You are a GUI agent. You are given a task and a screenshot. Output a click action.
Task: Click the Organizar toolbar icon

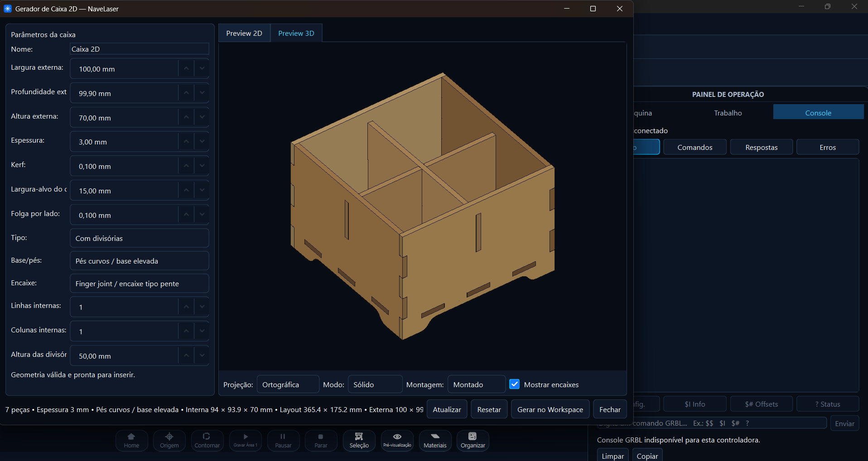click(x=473, y=440)
